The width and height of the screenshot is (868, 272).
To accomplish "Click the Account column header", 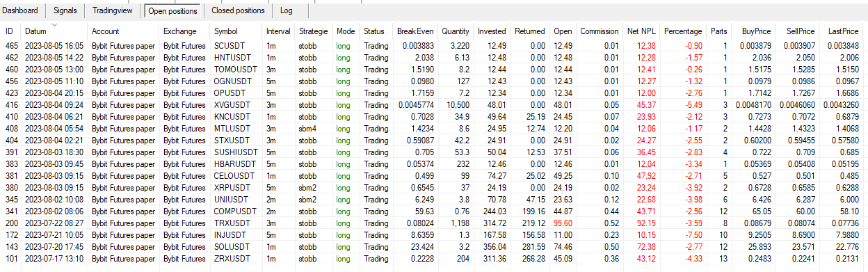I will 106,31.
